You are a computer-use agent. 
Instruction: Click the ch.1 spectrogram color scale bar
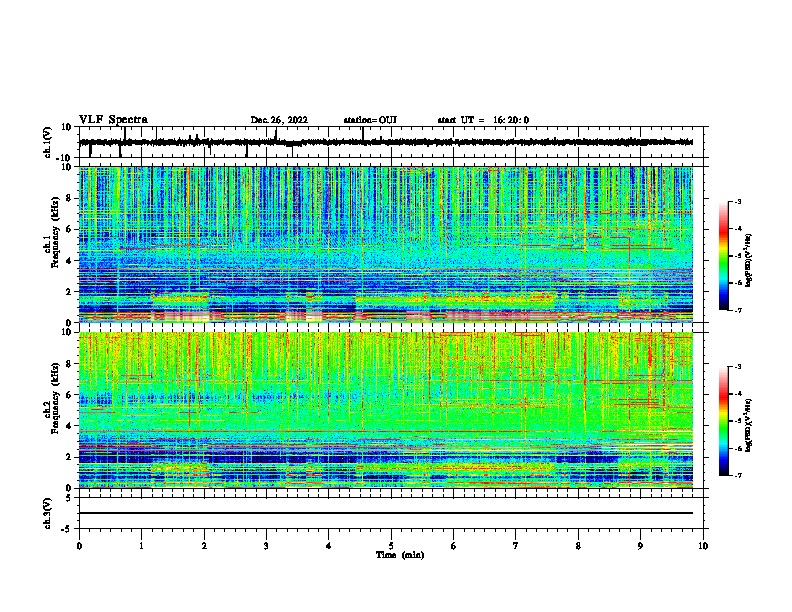pos(724,256)
